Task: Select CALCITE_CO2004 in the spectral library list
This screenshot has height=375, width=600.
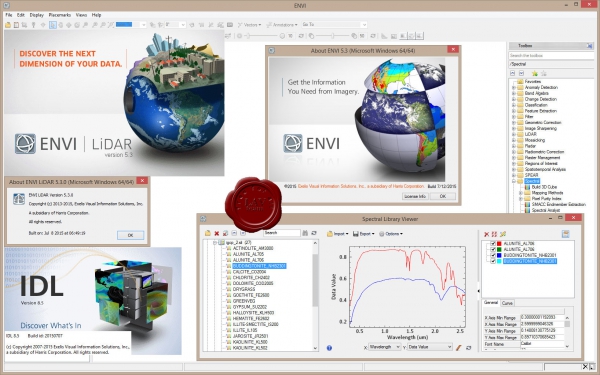Action: (249, 272)
